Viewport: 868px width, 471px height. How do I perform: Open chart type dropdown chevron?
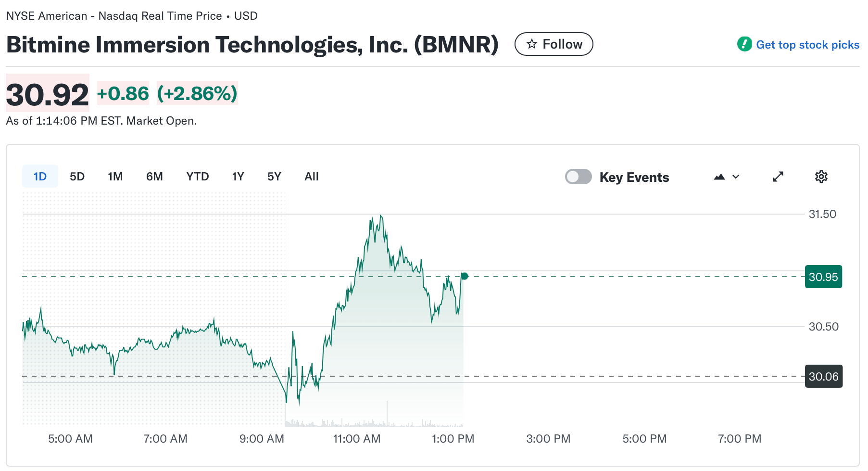[x=736, y=177]
